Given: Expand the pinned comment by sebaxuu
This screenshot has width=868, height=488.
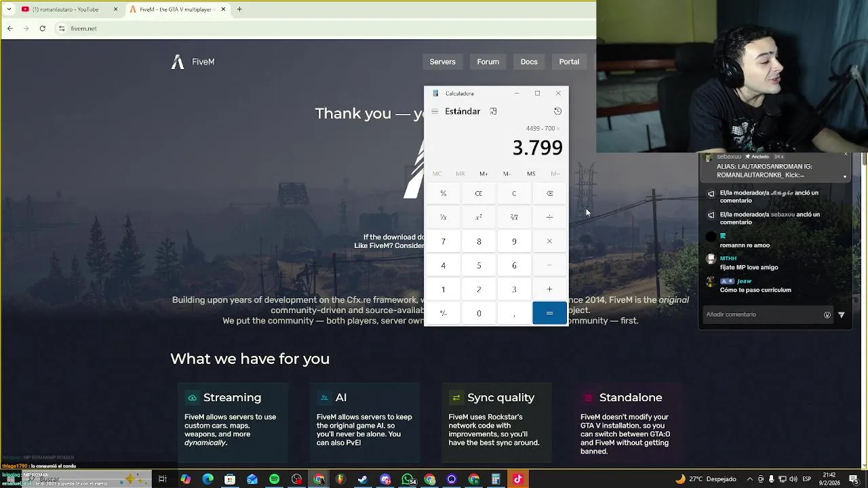Looking at the screenshot, I should tap(845, 176).
